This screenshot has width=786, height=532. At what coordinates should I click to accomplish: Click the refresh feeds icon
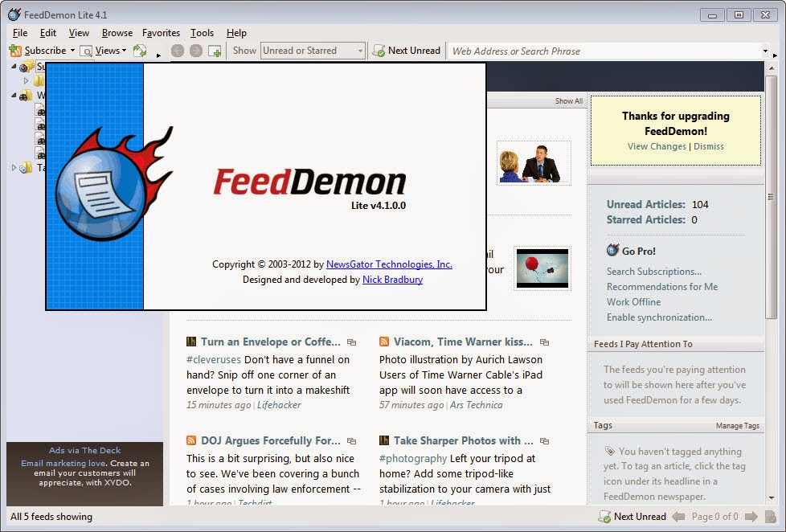point(140,51)
